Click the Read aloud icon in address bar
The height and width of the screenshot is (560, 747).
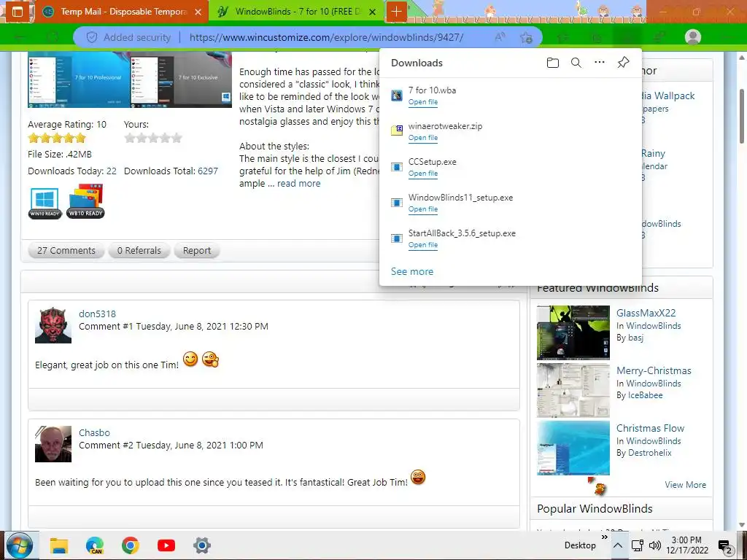500,37
